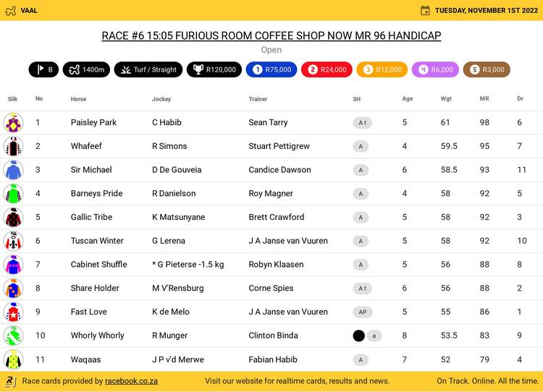Click the Racebook logo in the footer
Screen dimensions: 543x392
[10, 380]
